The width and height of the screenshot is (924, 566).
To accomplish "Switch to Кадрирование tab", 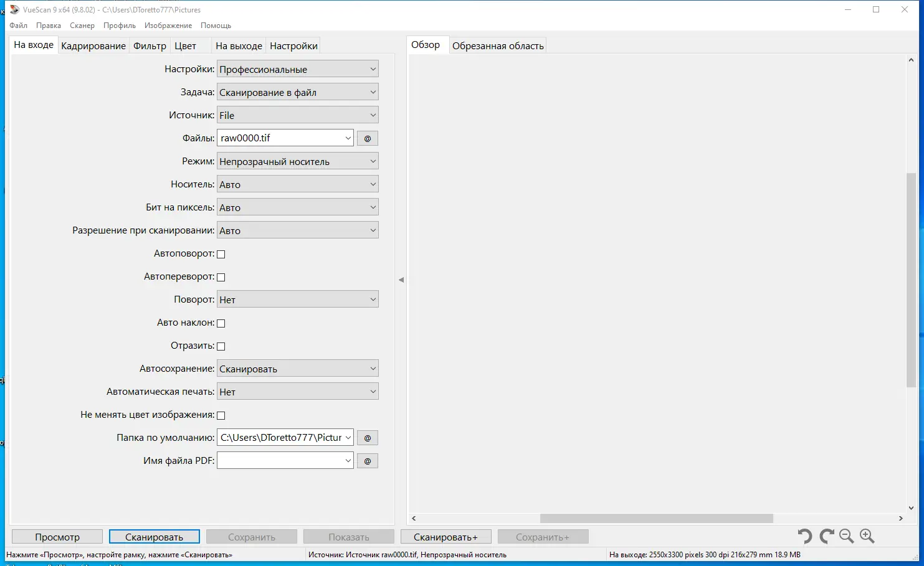I will [x=93, y=46].
